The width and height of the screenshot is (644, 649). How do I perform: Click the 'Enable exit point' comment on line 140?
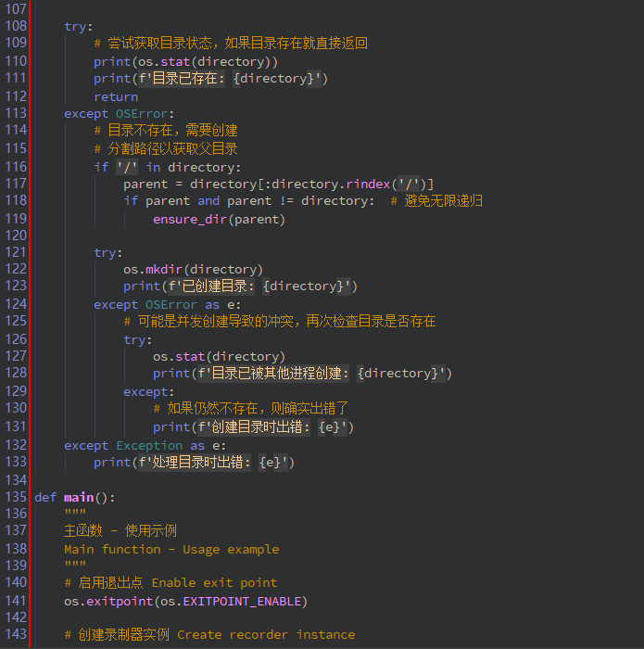(x=214, y=583)
